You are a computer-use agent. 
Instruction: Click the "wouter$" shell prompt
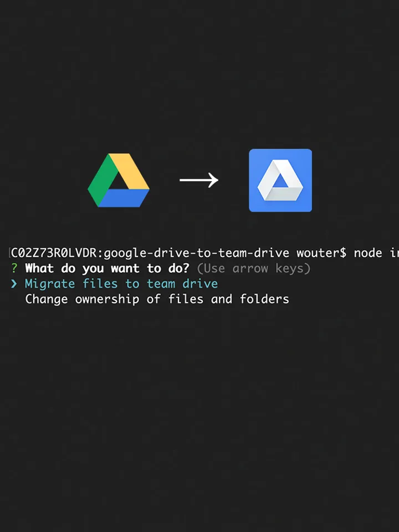tap(321, 253)
